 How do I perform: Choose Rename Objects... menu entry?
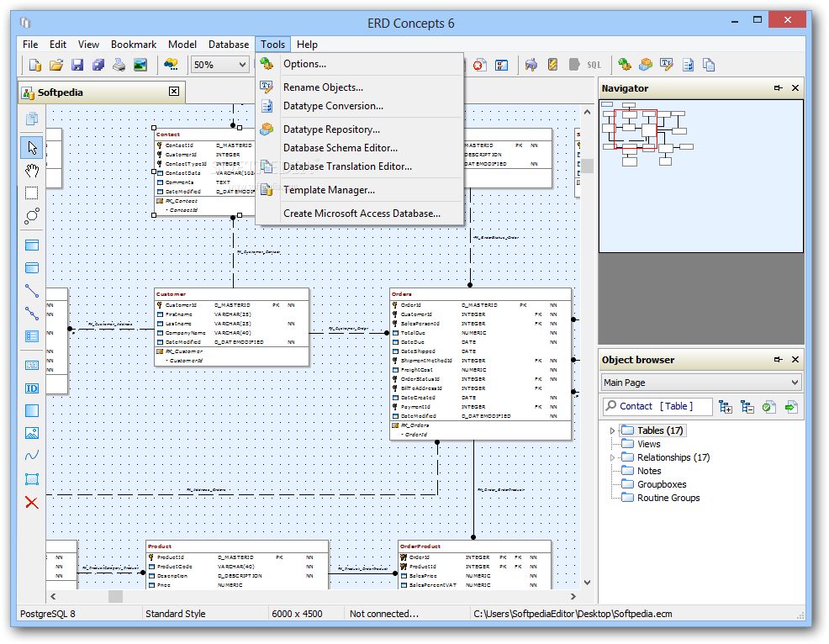coord(360,87)
